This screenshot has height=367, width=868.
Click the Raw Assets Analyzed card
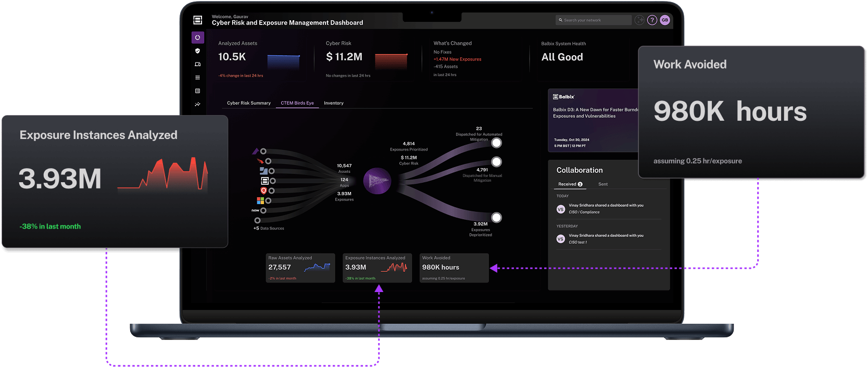tap(300, 268)
